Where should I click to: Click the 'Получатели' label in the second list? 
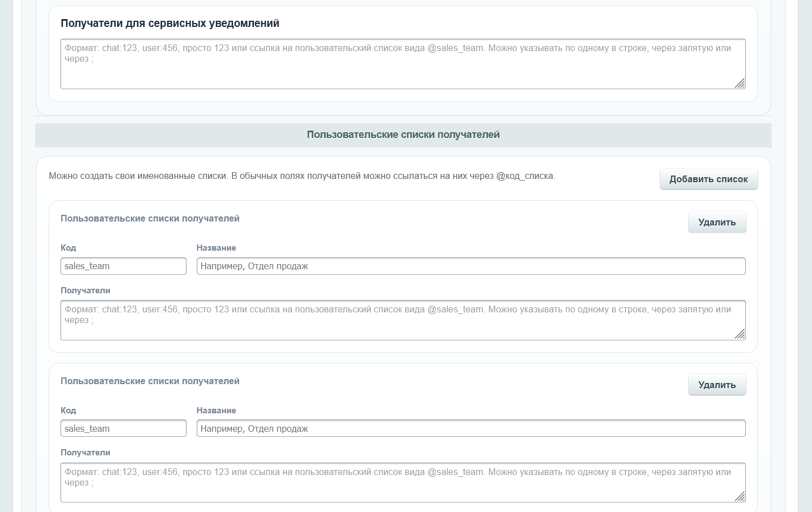click(85, 453)
